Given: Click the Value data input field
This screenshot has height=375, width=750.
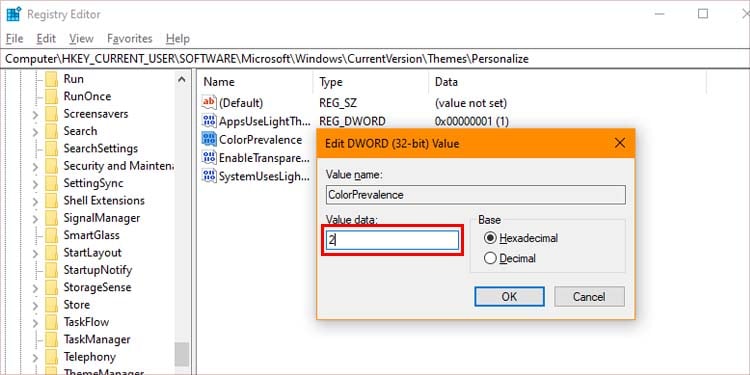Looking at the screenshot, I should pyautogui.click(x=392, y=240).
